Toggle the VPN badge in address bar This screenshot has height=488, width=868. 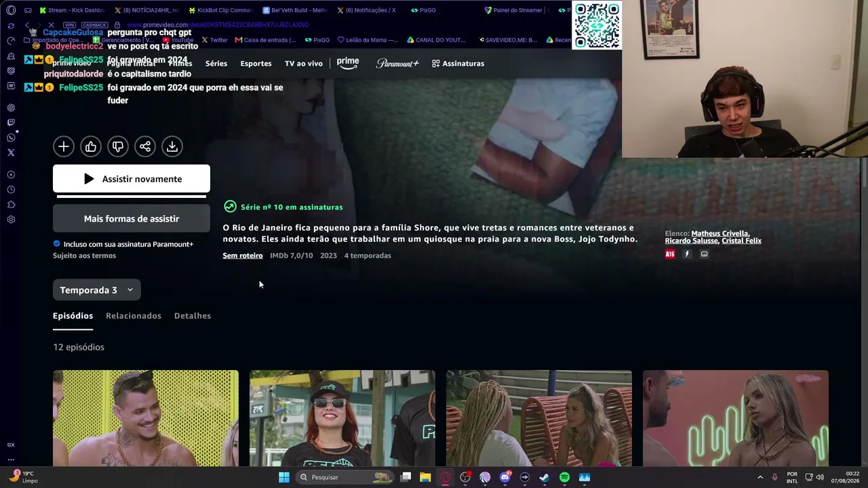pyautogui.click(x=69, y=25)
